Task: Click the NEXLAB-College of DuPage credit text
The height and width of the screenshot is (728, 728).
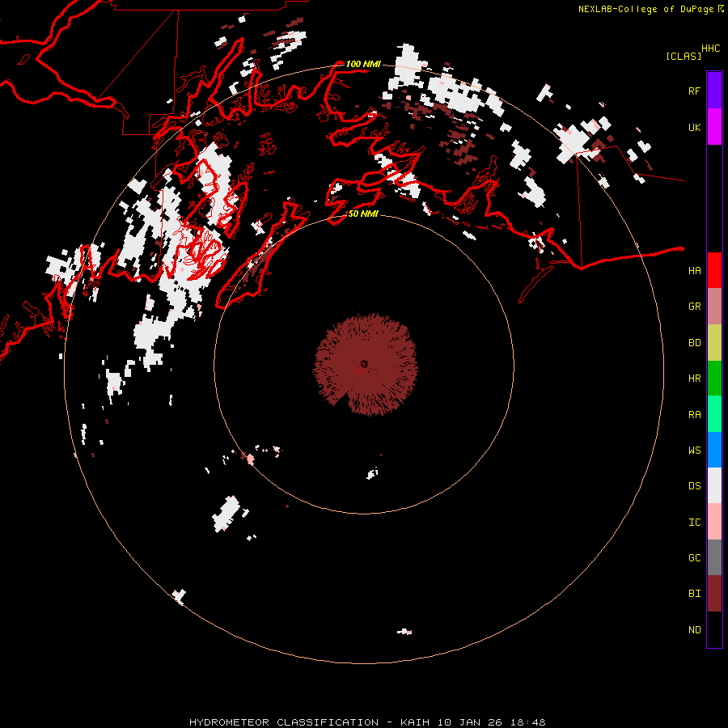Action: [645, 9]
